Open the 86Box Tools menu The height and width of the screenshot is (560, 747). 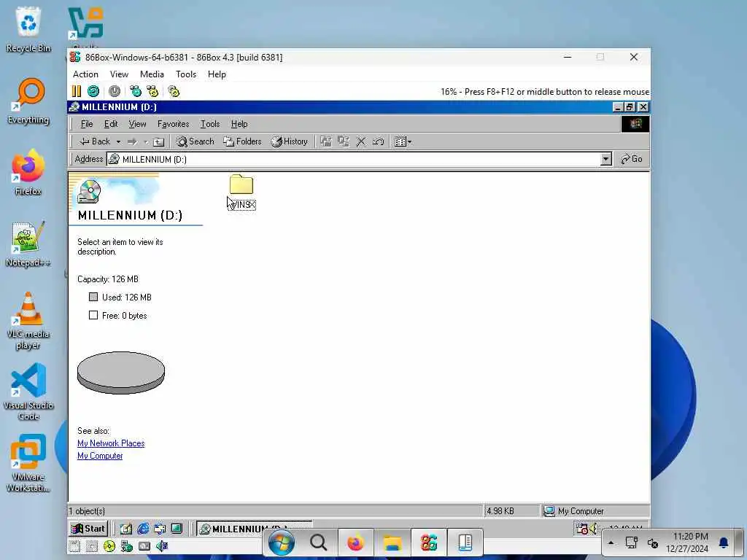click(x=186, y=74)
